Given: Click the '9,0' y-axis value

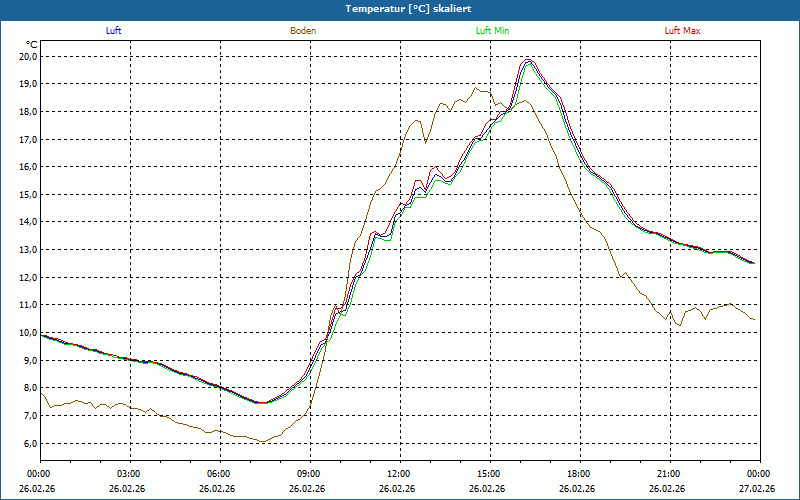Looking at the screenshot, I should point(30,360).
